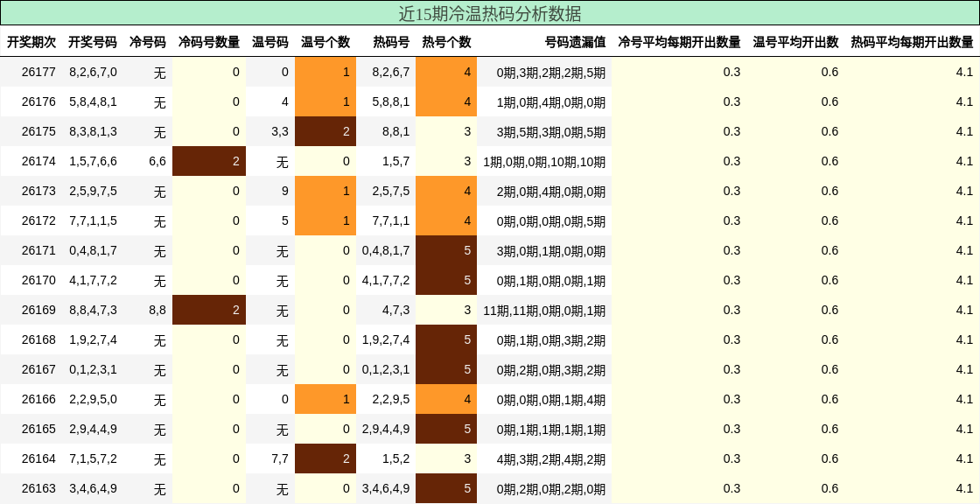Select dark cold count 2 in row 26174

click(x=209, y=161)
